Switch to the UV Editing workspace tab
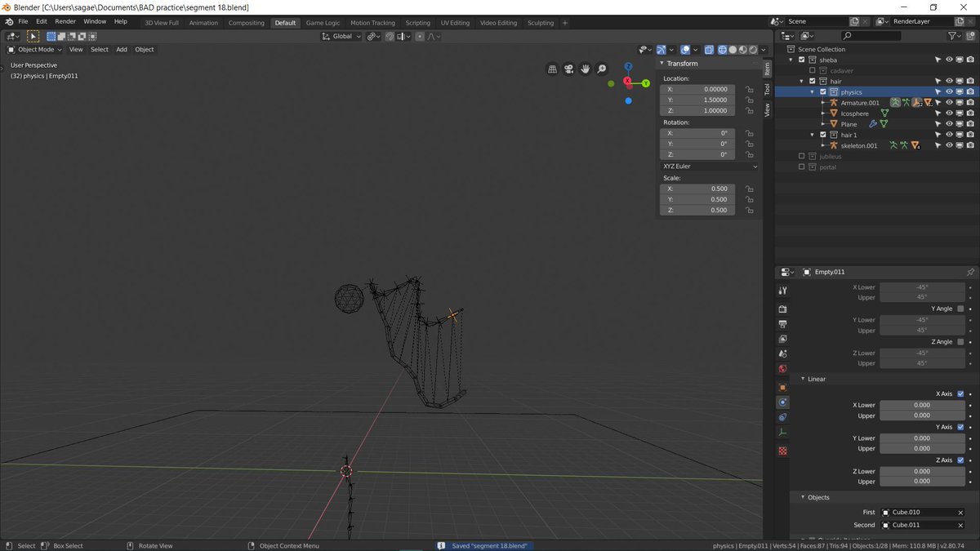Screen dimensions: 980x551 point(455,23)
